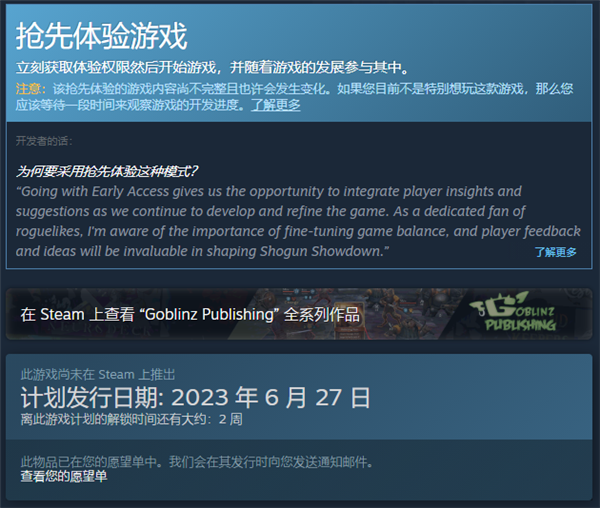Click the 2023 年 6 月 27 日 release date
The image size is (600, 508).
pos(271,397)
